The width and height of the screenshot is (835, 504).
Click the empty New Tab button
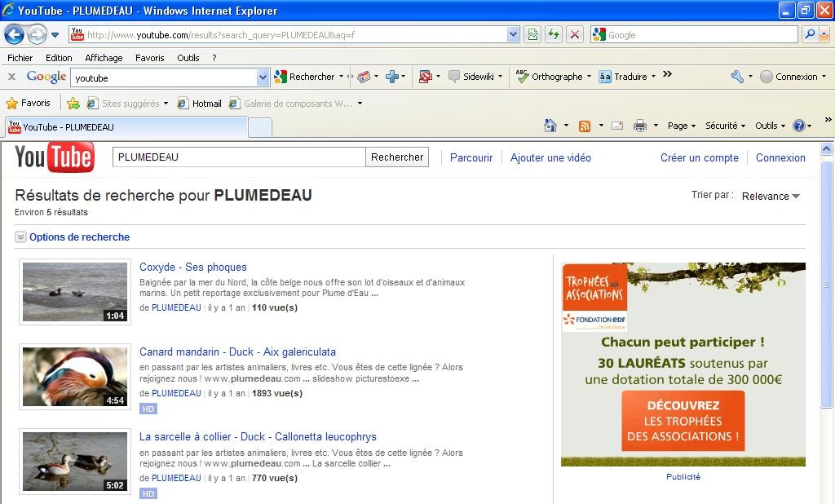(x=260, y=128)
